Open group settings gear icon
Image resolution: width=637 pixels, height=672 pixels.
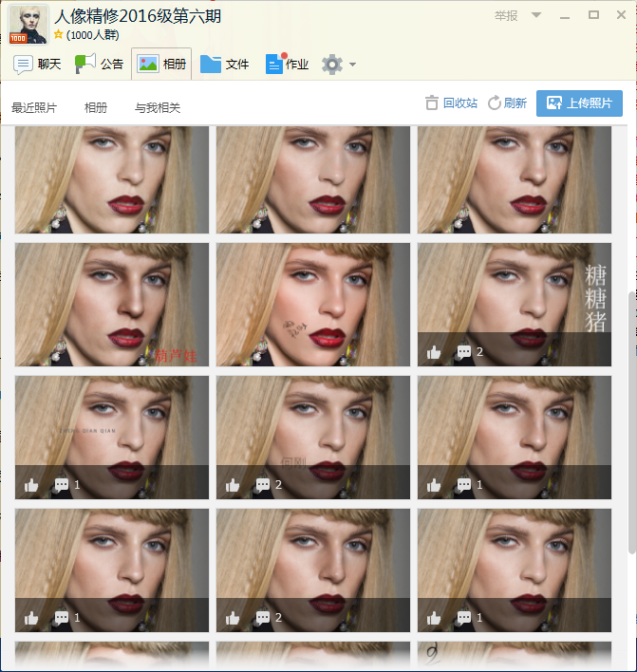(331, 65)
